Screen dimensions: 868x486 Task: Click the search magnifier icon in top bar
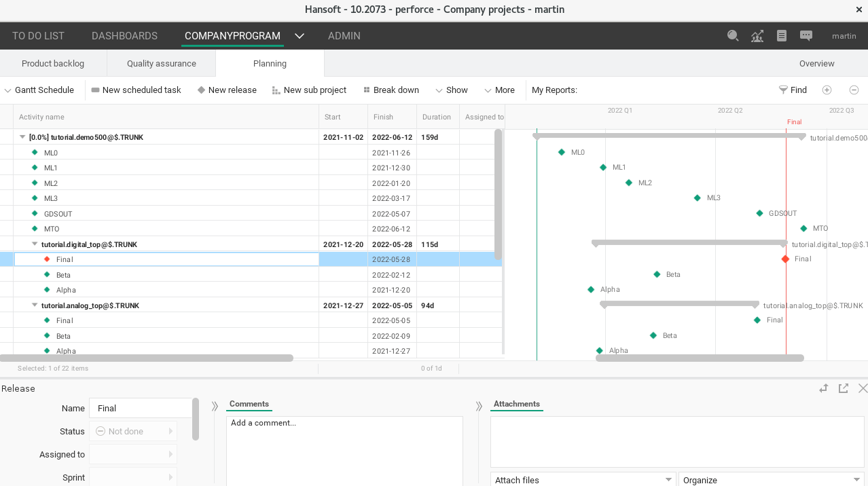733,36
